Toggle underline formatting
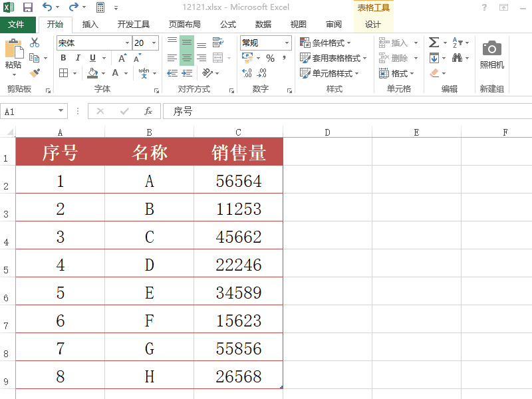532x399 pixels. point(92,58)
